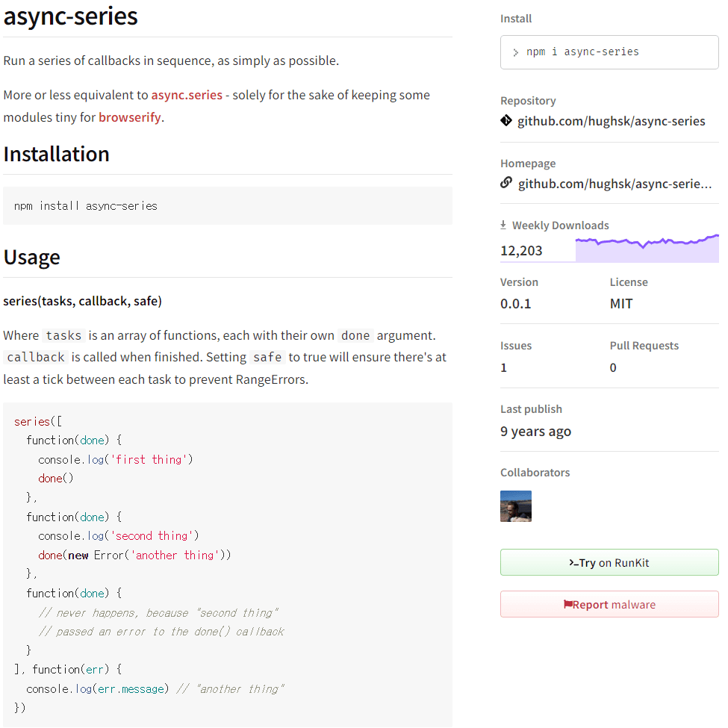Click the Installation heading

56,154
